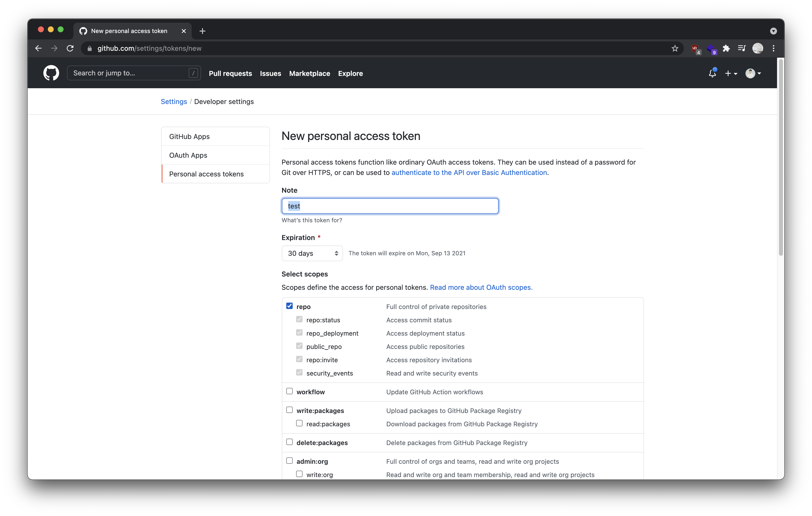
Task: Open Chrome three-dot menu
Action: 774,49
